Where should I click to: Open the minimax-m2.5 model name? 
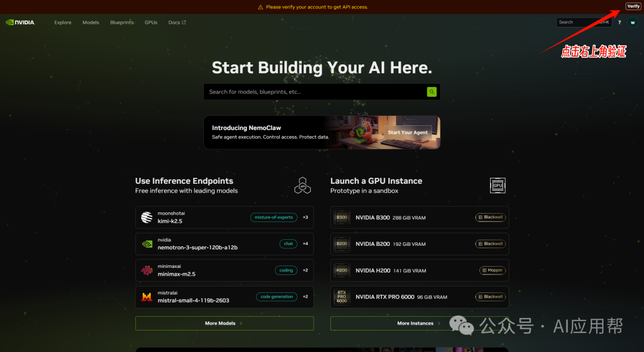[x=177, y=274]
